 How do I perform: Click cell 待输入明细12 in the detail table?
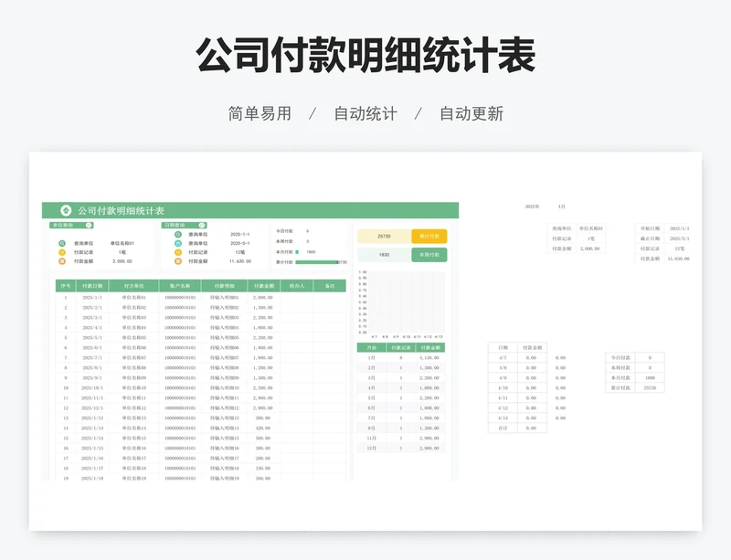click(224, 408)
